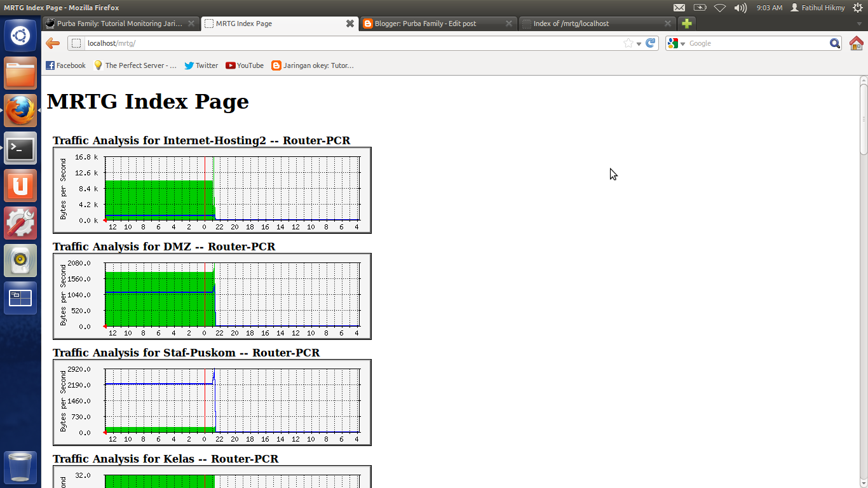Open the Facebook bookmark

(x=65, y=65)
